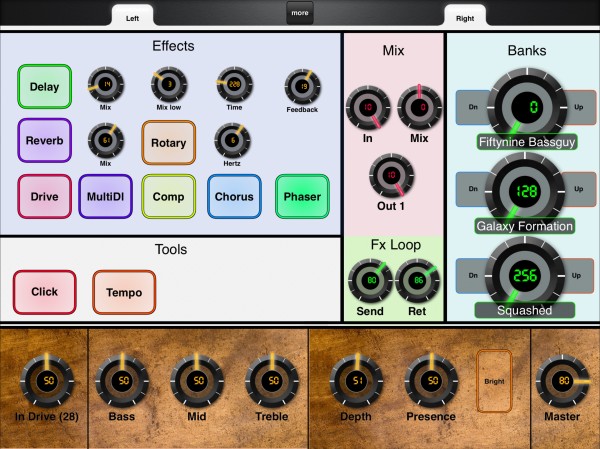
Task: Toggle the Delay effect
Action: coord(44,87)
